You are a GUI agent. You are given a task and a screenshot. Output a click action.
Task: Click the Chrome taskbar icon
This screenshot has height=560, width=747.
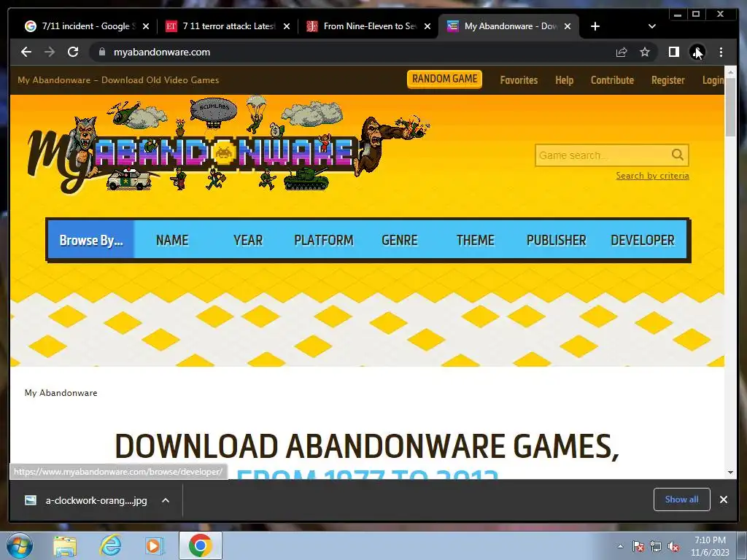pos(200,545)
